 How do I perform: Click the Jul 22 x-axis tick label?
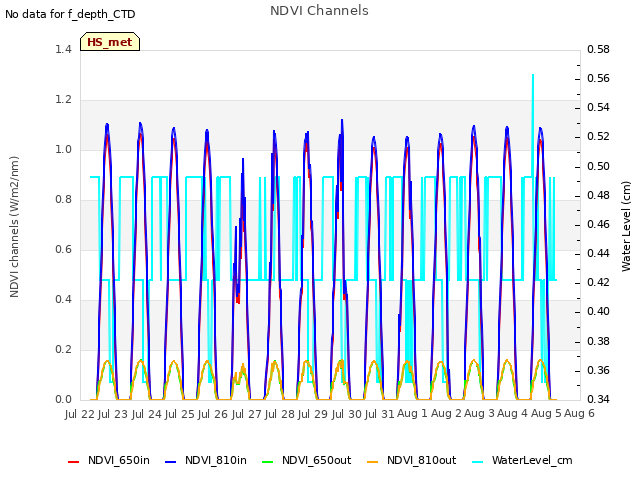[80, 414]
